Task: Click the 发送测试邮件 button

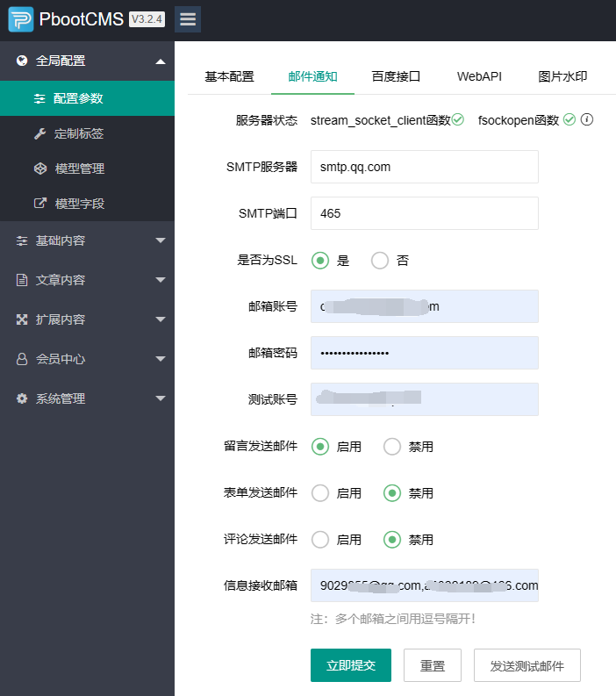Action: [x=526, y=665]
